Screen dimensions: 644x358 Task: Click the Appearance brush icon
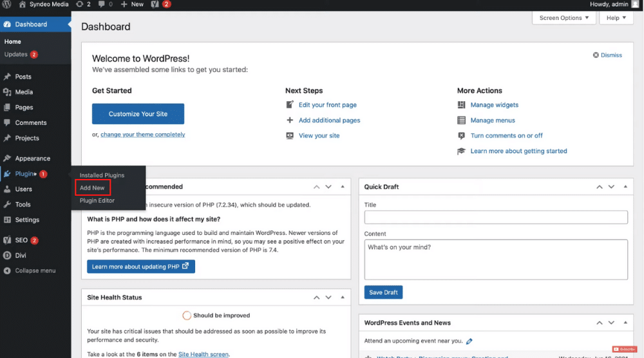[x=7, y=158]
